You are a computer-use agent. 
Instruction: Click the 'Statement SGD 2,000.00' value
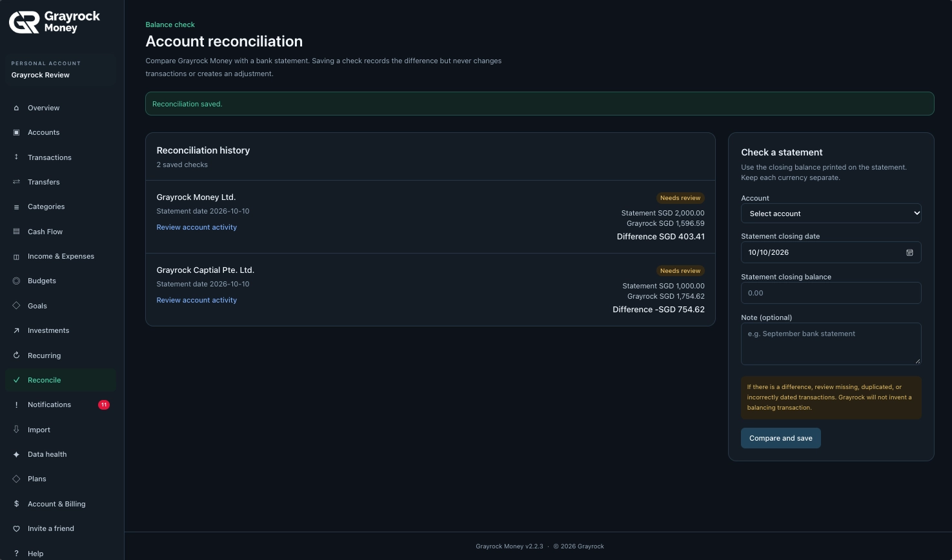663,213
